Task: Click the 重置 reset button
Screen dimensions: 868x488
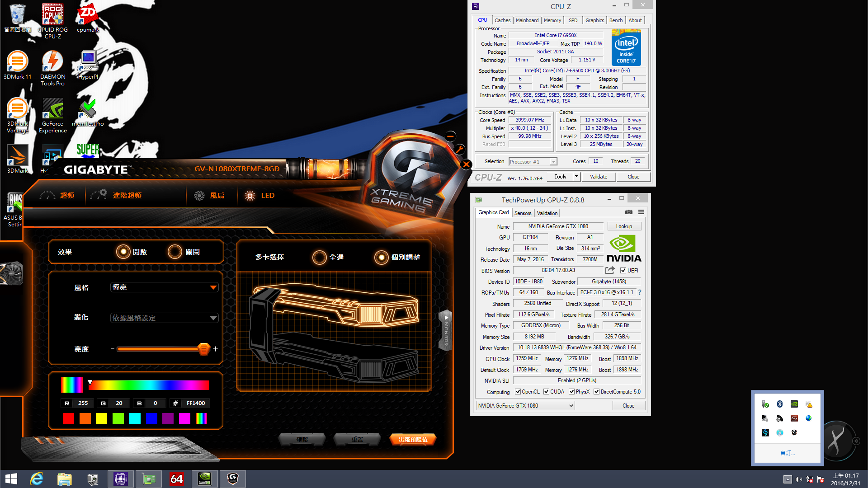Action: pyautogui.click(x=357, y=439)
